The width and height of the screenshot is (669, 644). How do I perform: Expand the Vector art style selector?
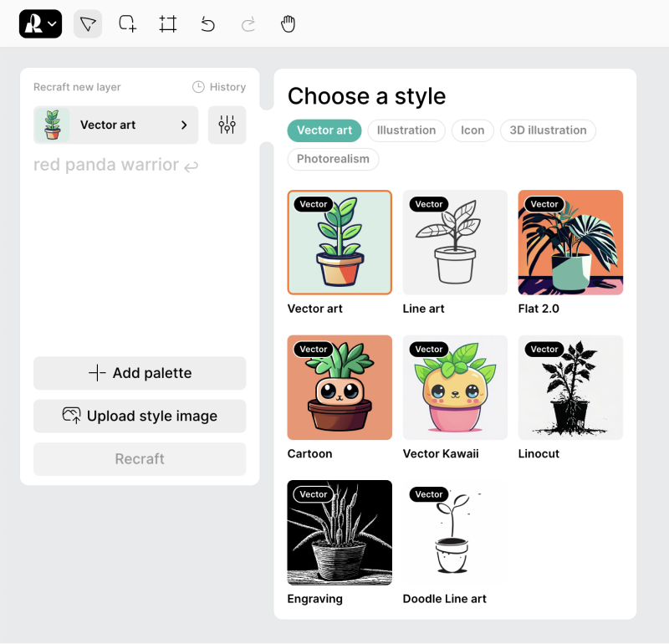pos(116,125)
